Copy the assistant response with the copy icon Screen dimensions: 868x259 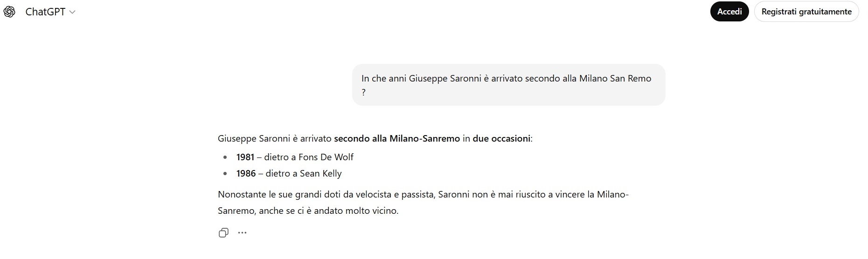click(x=223, y=232)
